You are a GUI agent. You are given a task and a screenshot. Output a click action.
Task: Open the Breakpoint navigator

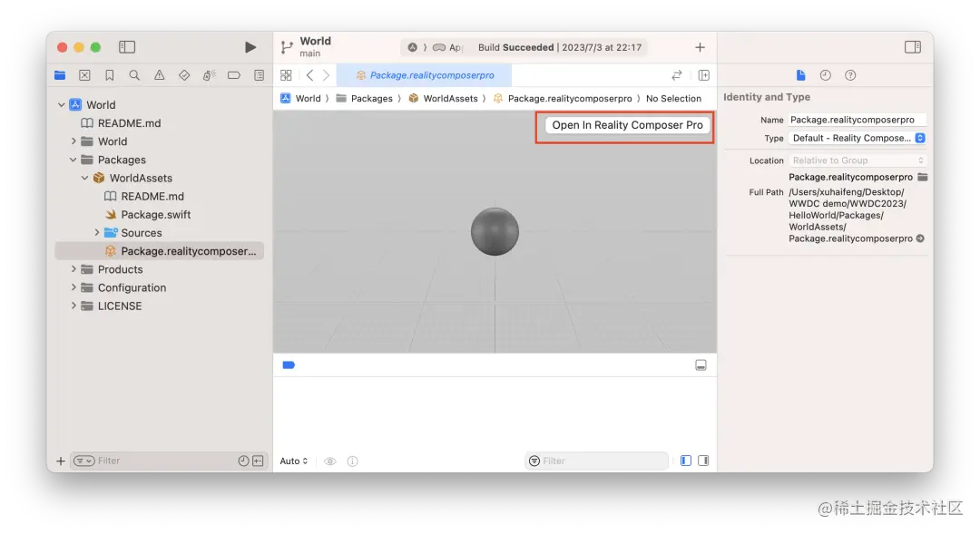coord(234,75)
